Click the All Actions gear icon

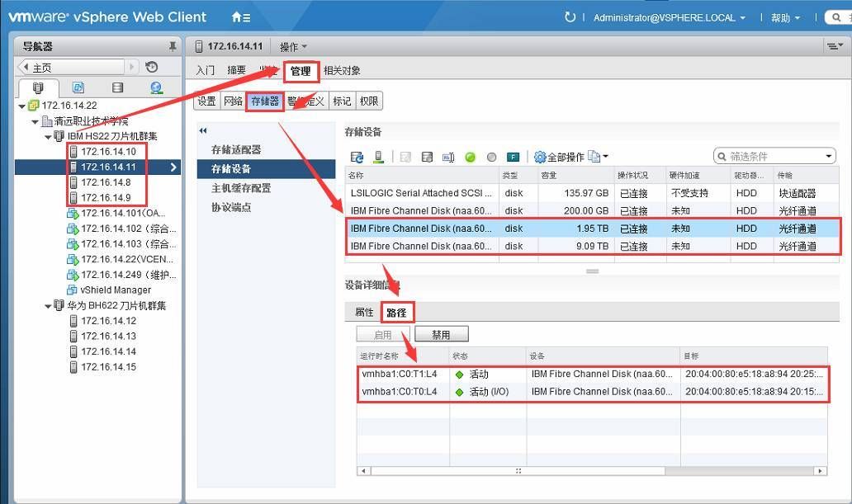[x=540, y=157]
